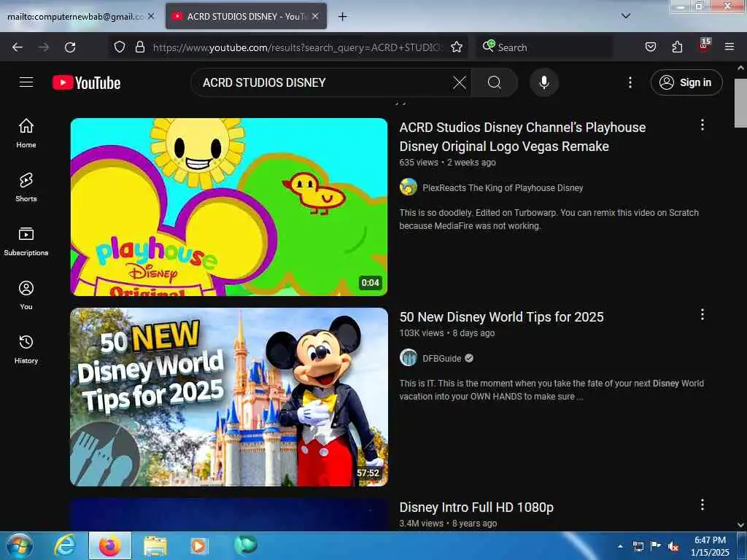The image size is (747, 560).
Task: Click the extension badge showing 15
Action: tap(704, 44)
